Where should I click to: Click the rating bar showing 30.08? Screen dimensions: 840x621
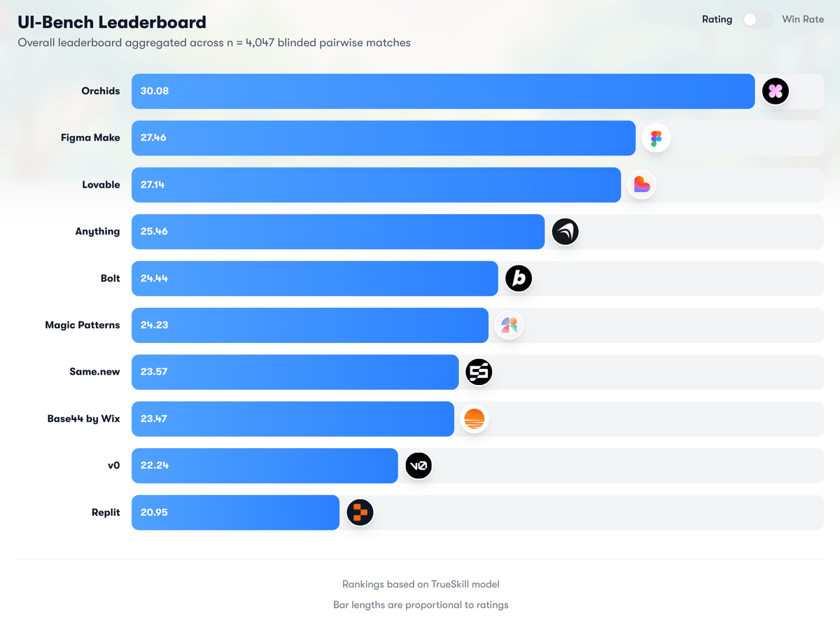(x=441, y=91)
